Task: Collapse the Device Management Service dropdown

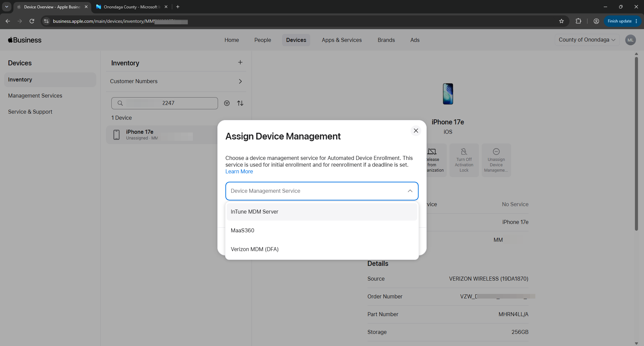Action: [x=410, y=191]
